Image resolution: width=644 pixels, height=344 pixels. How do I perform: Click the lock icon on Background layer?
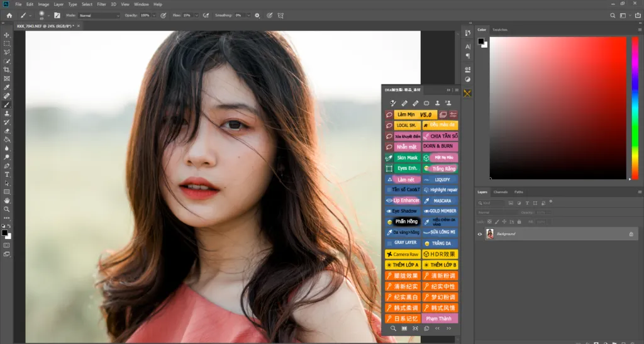click(631, 234)
